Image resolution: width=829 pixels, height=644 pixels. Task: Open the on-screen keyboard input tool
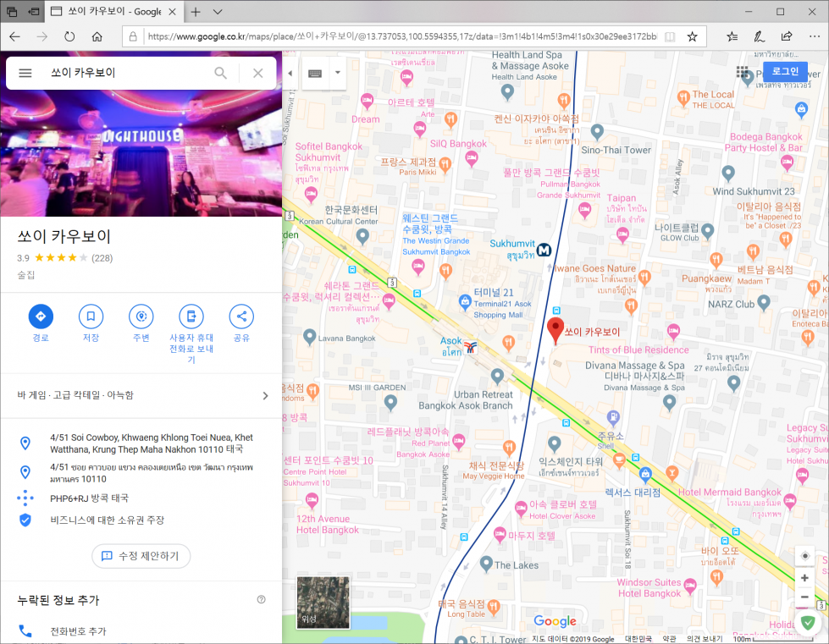pos(315,73)
